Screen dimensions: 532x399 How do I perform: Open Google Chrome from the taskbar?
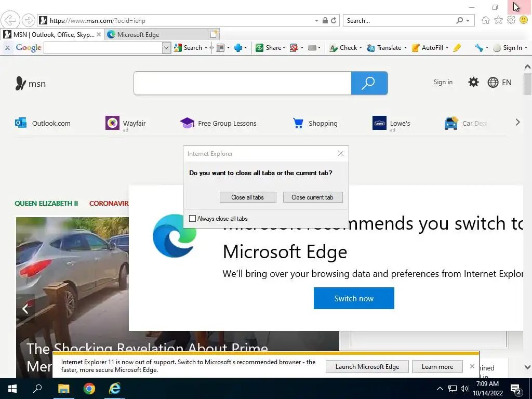tap(89, 389)
